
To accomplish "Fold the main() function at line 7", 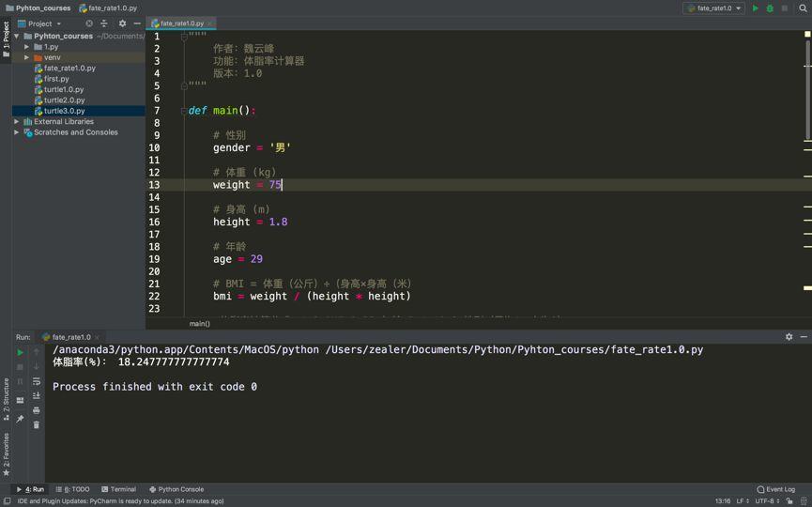I will click(184, 110).
